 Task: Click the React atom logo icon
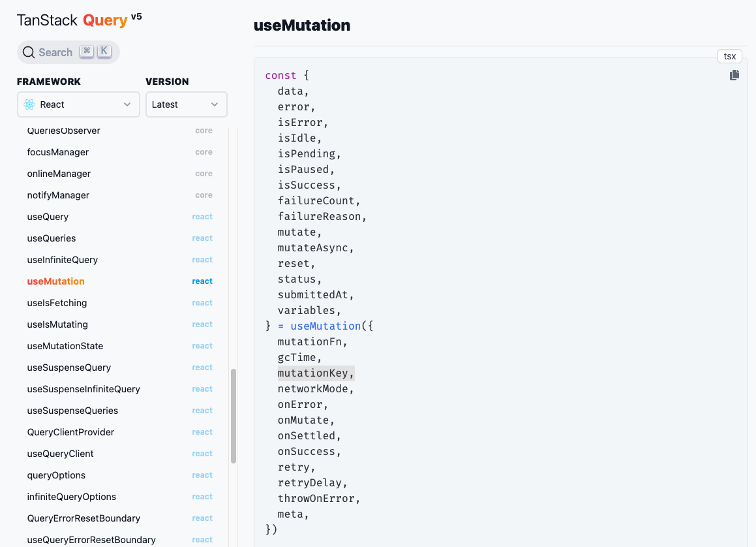29,104
